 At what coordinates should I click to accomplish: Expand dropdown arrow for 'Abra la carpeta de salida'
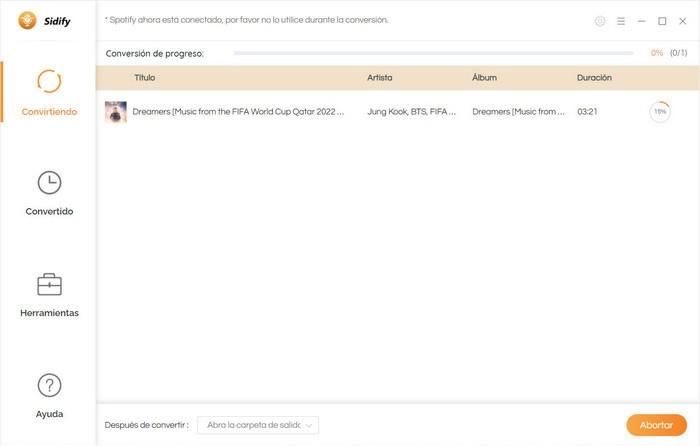tap(308, 425)
